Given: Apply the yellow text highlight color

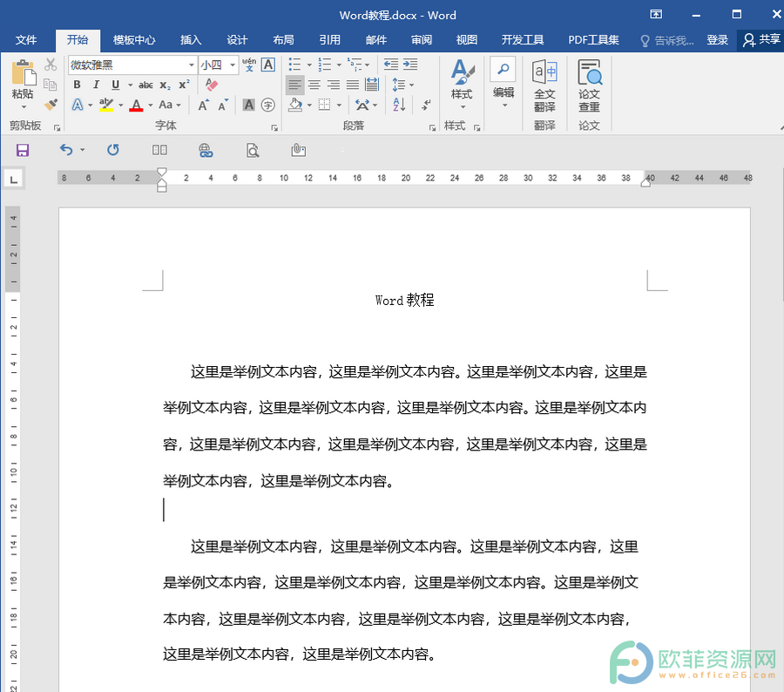Looking at the screenshot, I should coord(106,105).
